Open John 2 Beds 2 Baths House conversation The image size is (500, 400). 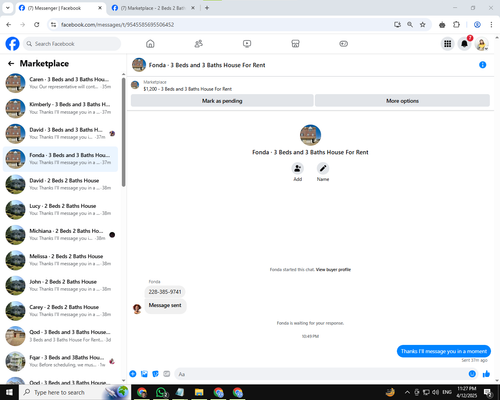[x=60, y=285]
